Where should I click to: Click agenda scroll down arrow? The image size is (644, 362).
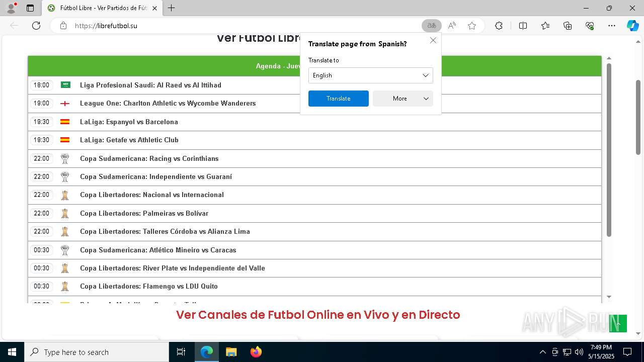click(609, 297)
